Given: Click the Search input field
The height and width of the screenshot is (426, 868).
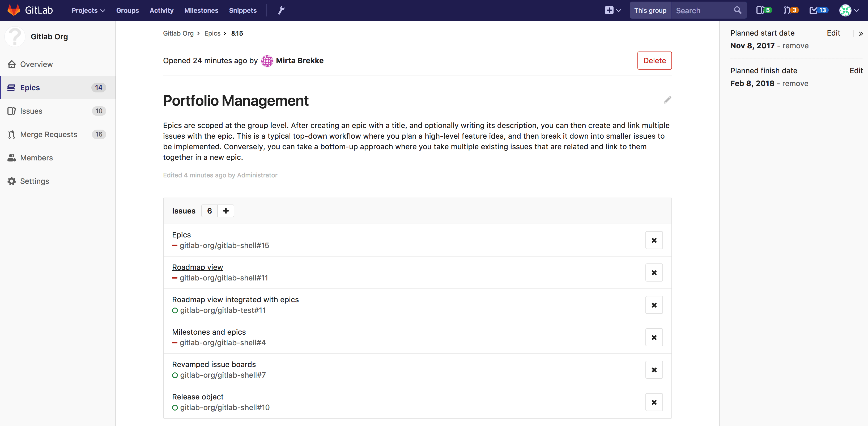Looking at the screenshot, I should tap(703, 10).
